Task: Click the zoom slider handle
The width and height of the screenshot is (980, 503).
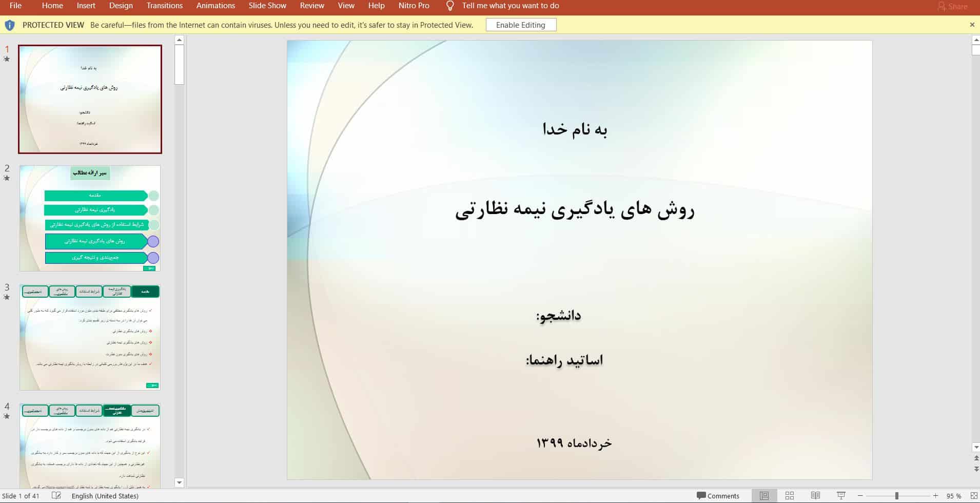Action: click(897, 496)
